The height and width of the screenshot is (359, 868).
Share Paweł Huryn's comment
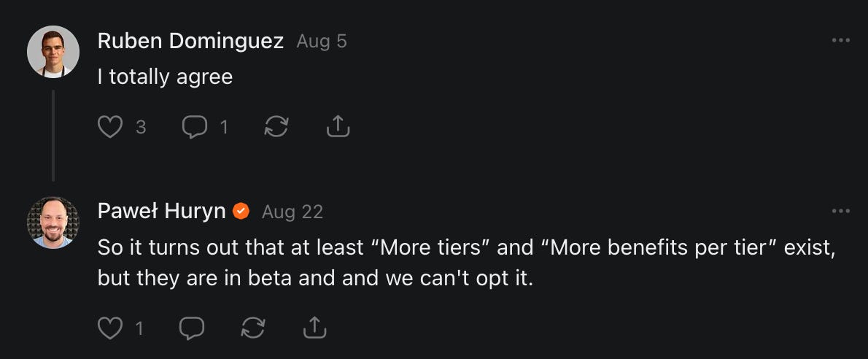(314, 328)
